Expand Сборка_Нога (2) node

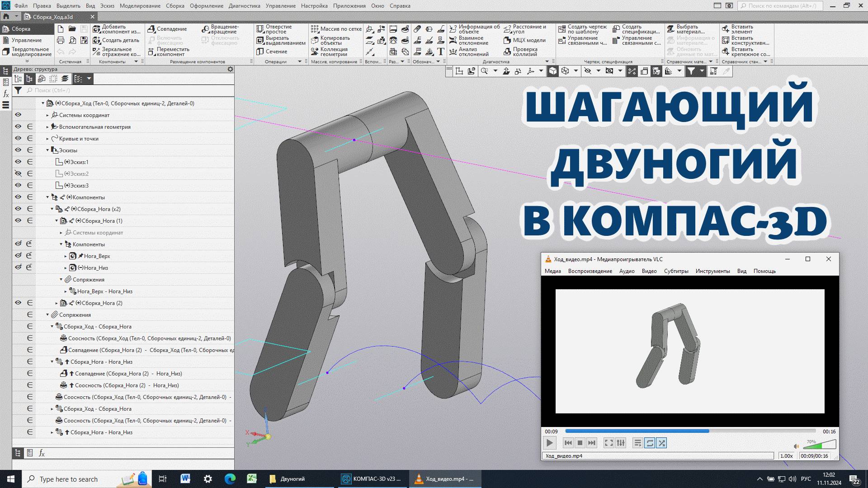pos(57,303)
